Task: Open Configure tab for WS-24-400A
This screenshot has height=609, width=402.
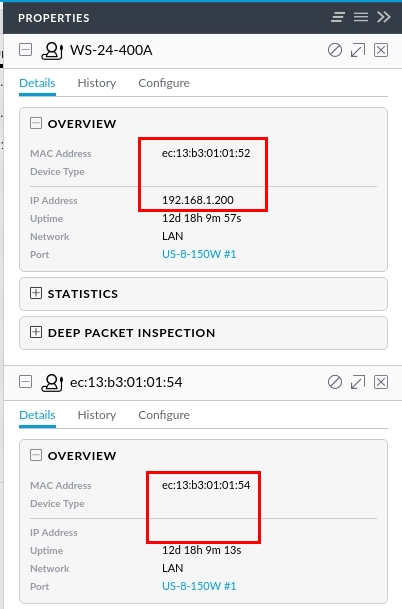Action: pyautogui.click(x=164, y=83)
